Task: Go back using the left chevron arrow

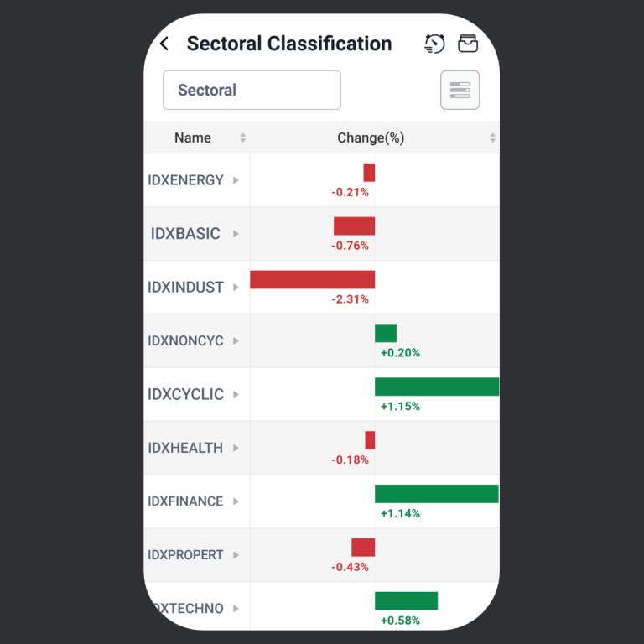Action: [x=164, y=44]
